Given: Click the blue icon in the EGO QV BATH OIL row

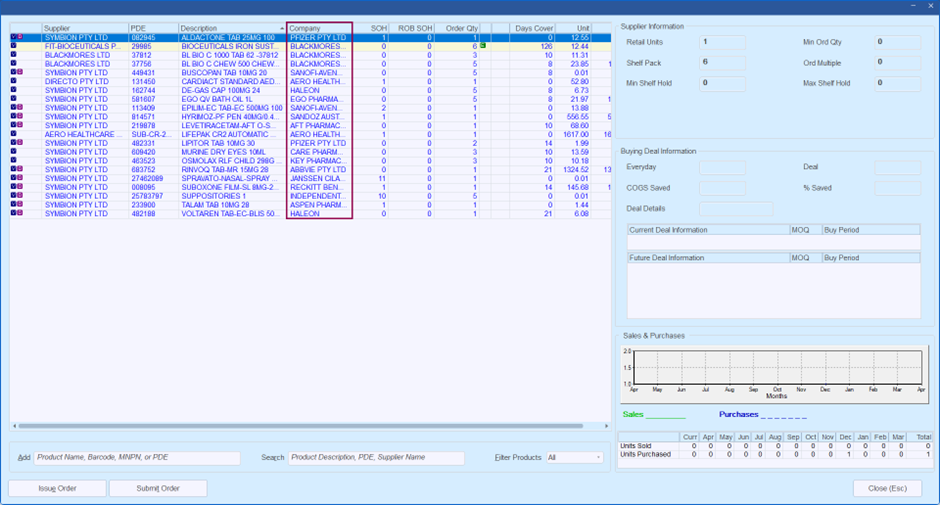Looking at the screenshot, I should point(14,98).
